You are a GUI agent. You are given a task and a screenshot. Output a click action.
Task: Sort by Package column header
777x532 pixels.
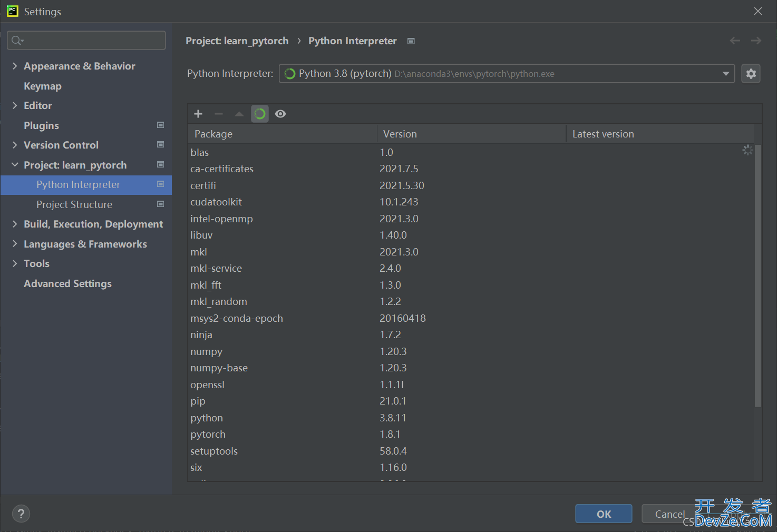point(283,134)
